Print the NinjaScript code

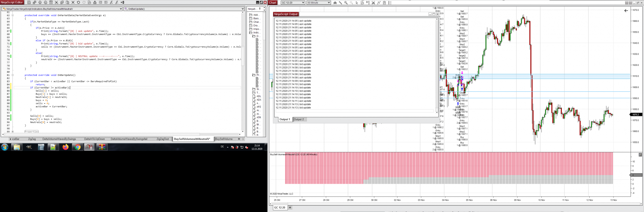pyautogui.click(x=40, y=2)
